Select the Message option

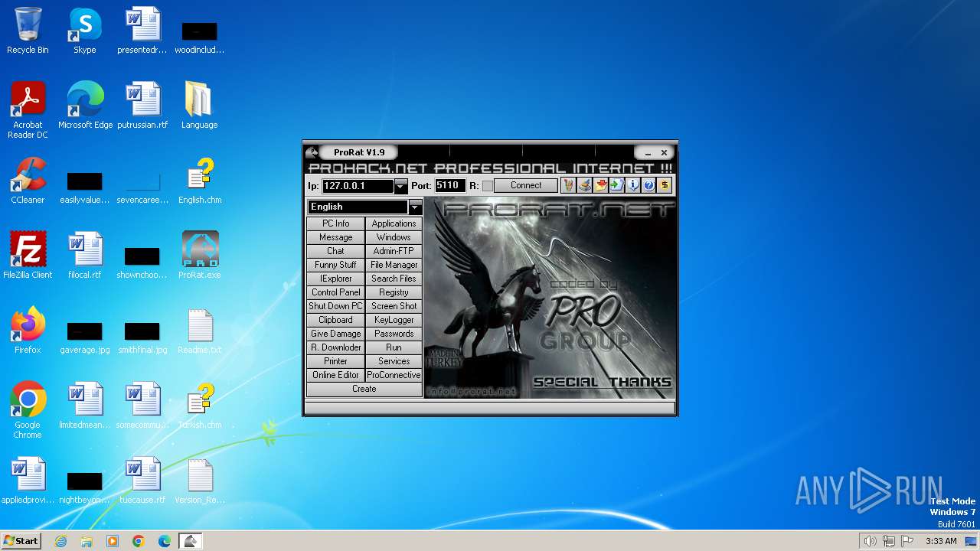click(335, 237)
